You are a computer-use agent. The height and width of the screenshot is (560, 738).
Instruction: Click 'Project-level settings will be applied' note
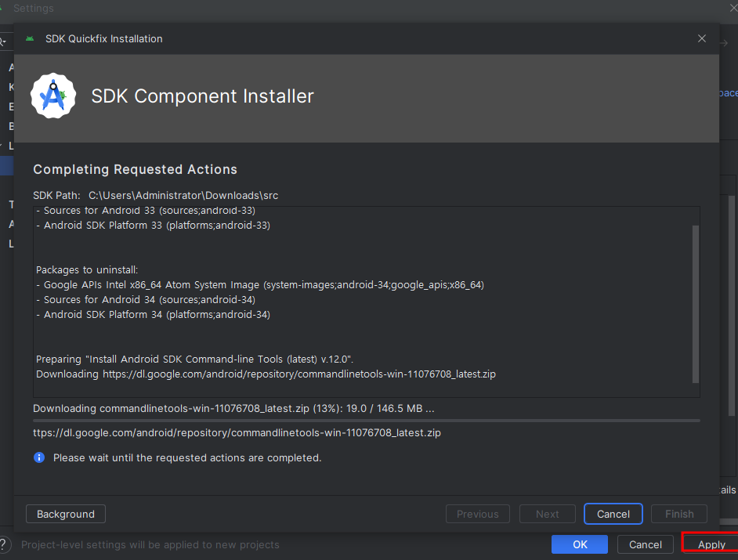pos(150,544)
